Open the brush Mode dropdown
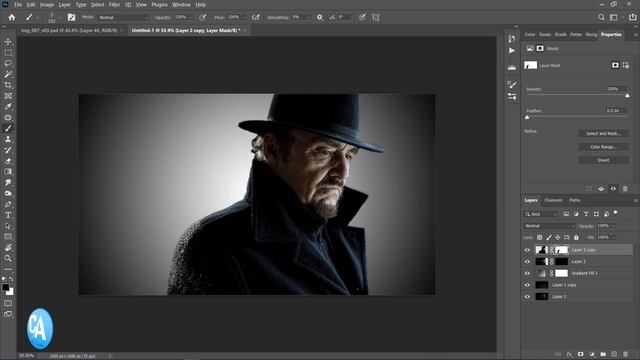Screen dimensions: 640x360 [123, 18]
